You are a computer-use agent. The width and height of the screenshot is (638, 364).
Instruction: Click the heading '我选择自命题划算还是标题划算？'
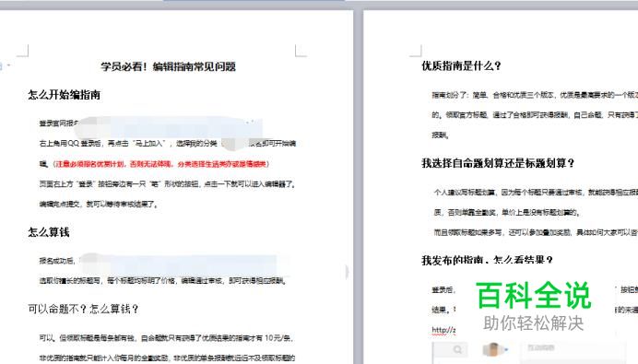coord(498,163)
